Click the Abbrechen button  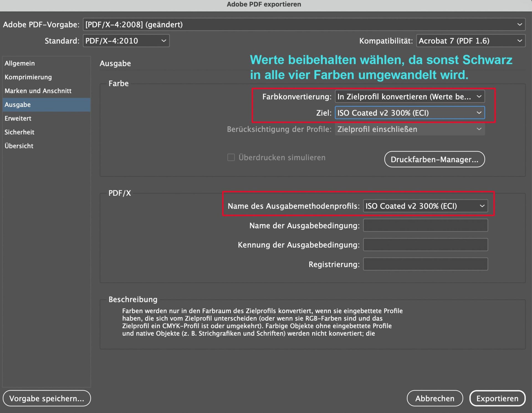[435, 398]
